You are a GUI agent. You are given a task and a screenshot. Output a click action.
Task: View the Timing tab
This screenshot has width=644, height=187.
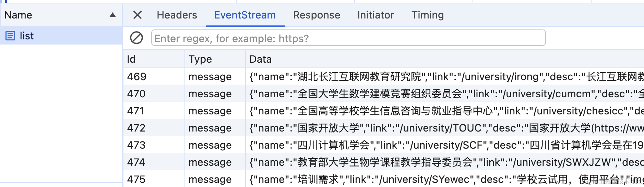click(428, 15)
